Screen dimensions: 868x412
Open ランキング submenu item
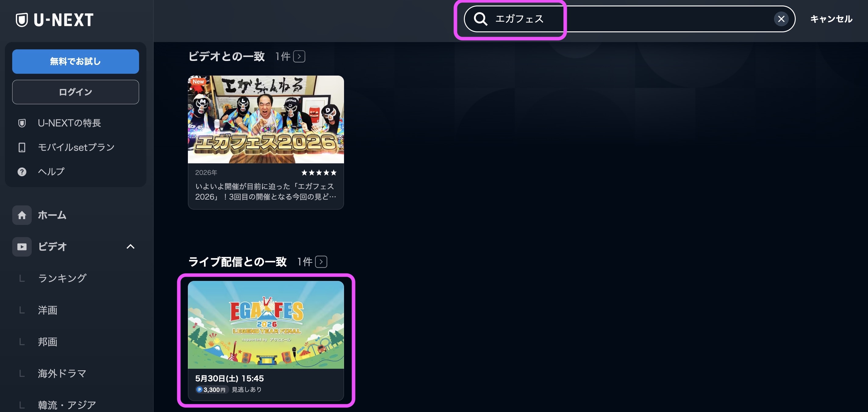62,278
